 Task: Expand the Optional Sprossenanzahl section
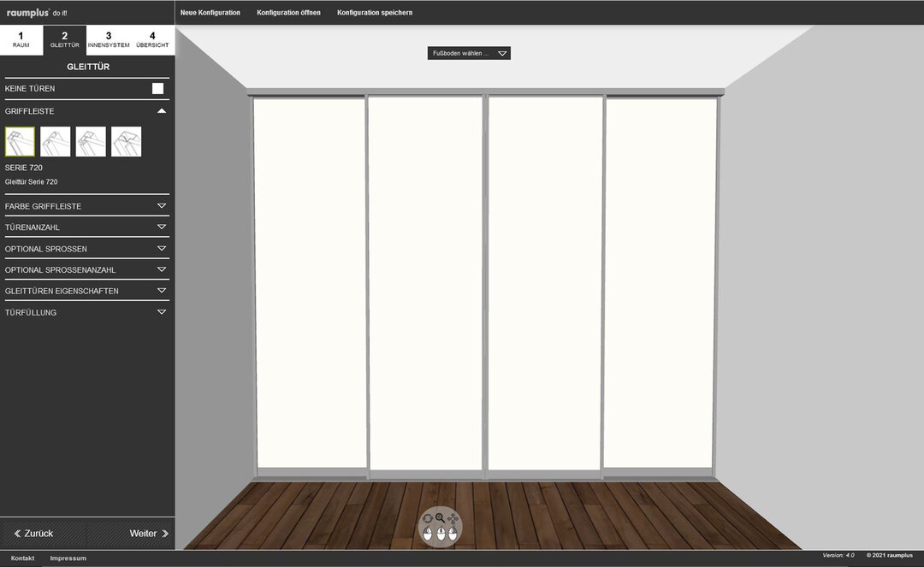coord(87,269)
